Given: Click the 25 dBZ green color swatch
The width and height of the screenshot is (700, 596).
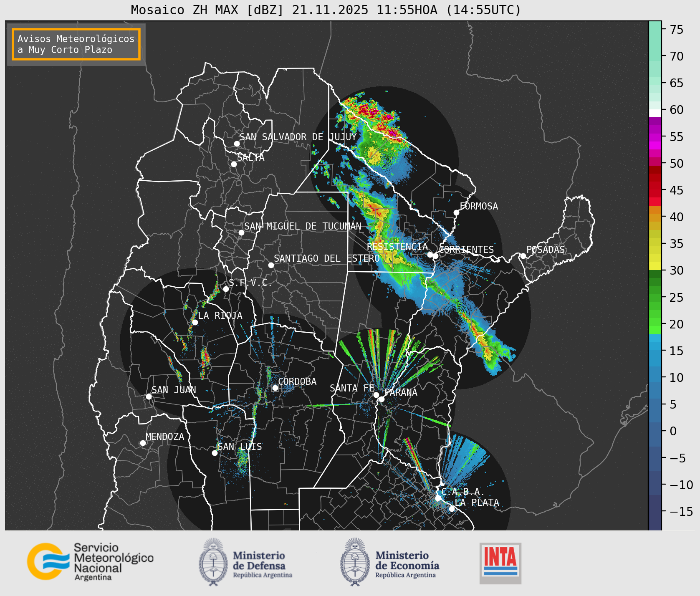Looking at the screenshot, I should tap(655, 298).
